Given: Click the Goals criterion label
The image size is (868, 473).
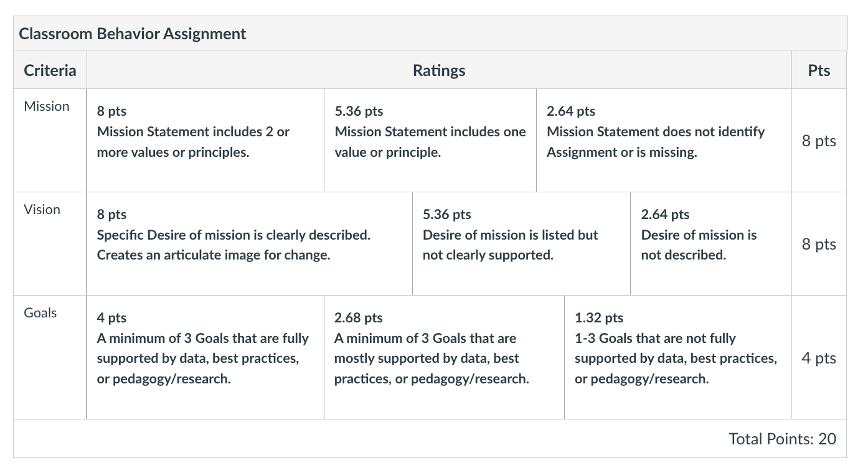Looking at the screenshot, I should (40, 313).
